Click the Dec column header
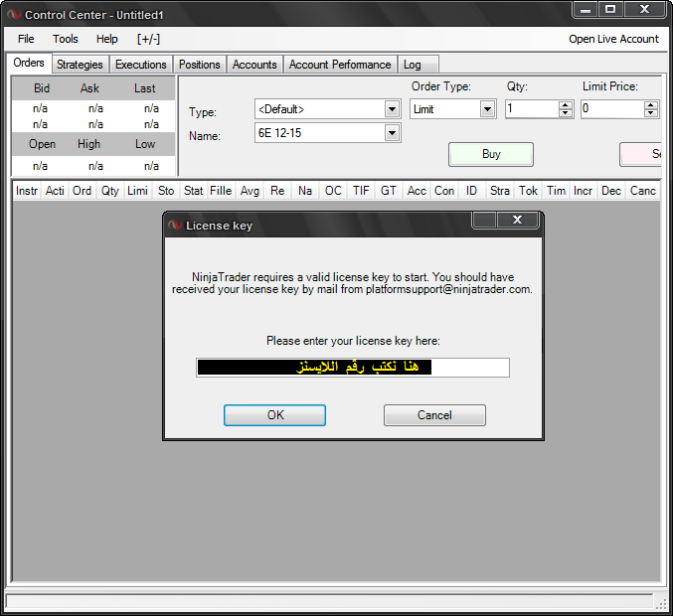 pos(611,191)
